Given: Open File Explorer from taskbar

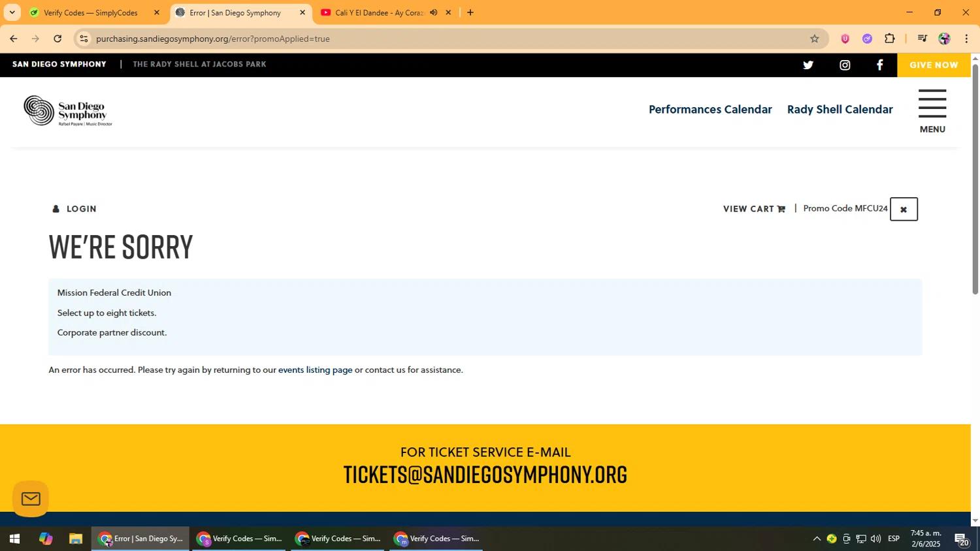Looking at the screenshot, I should click(x=76, y=539).
